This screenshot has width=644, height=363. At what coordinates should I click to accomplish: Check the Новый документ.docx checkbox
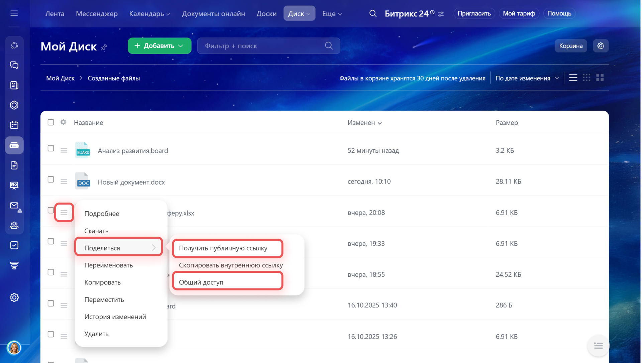pyautogui.click(x=51, y=179)
